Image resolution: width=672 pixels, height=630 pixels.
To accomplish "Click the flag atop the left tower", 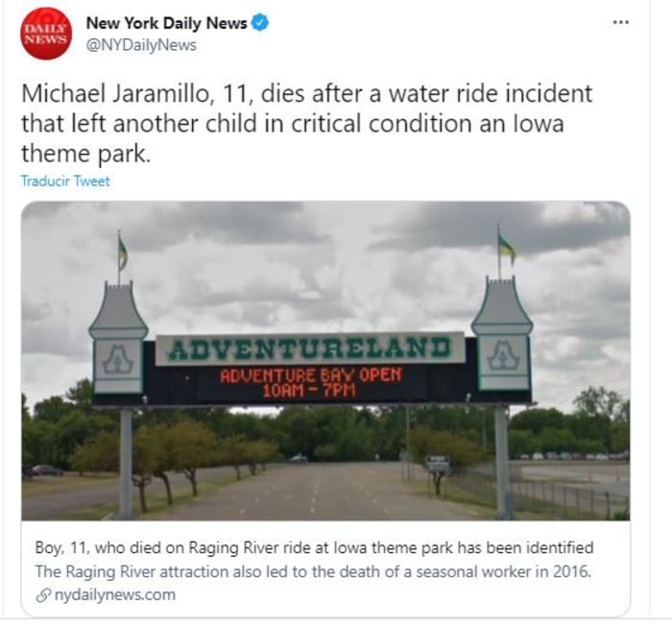I will pos(123,254).
